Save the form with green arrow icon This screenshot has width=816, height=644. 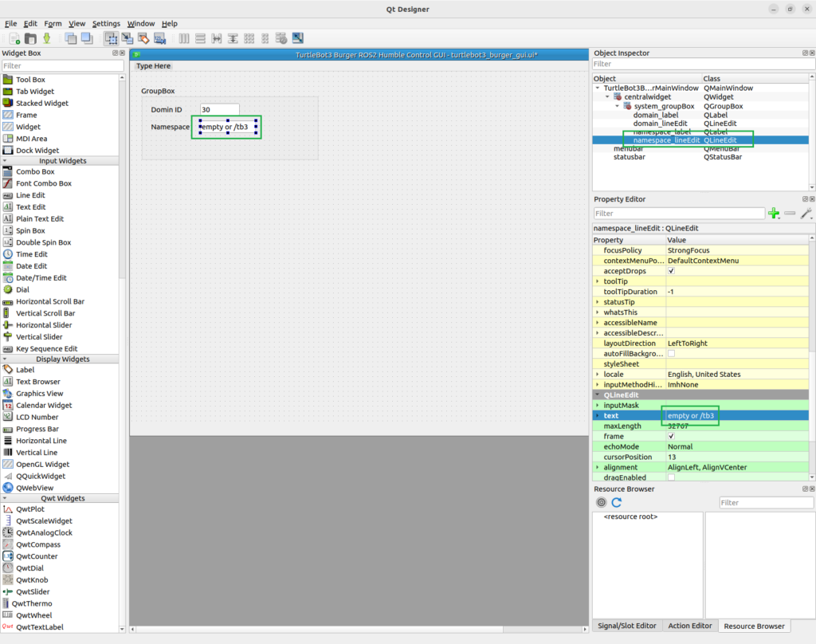(x=47, y=38)
